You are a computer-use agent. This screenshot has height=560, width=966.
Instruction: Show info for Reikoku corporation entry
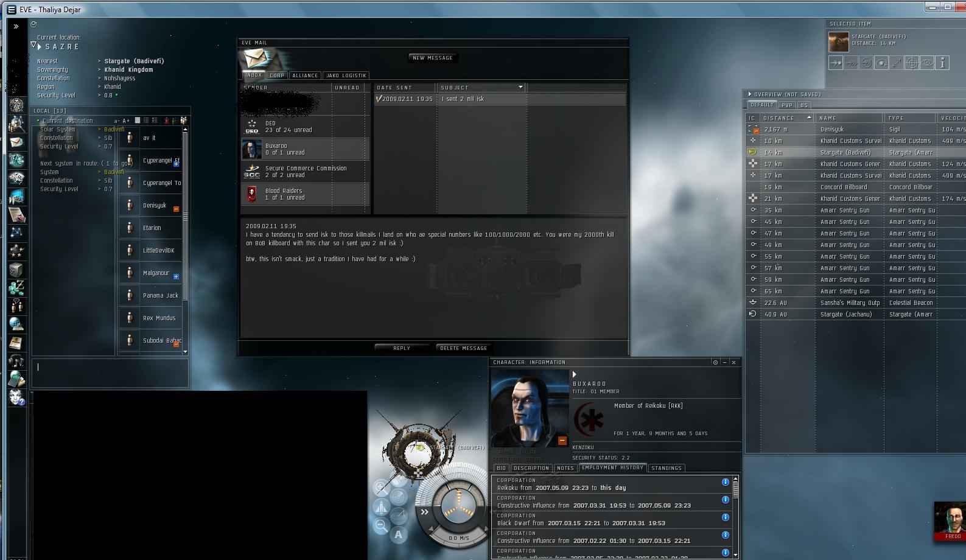[x=725, y=482]
